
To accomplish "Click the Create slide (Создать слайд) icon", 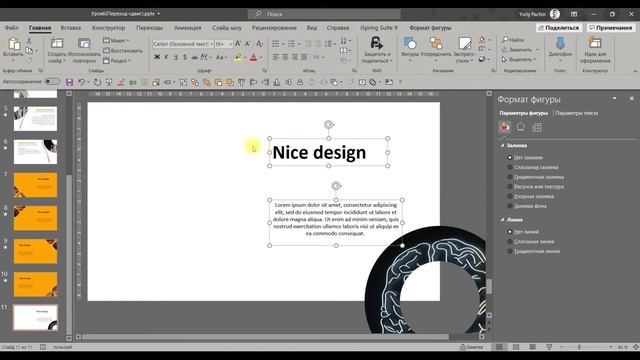I will [57, 43].
